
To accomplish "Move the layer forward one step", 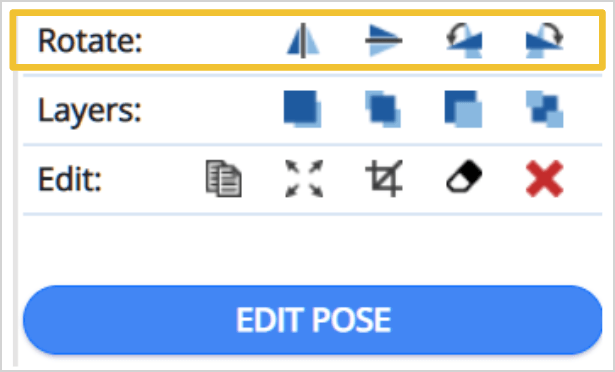I will click(x=383, y=109).
